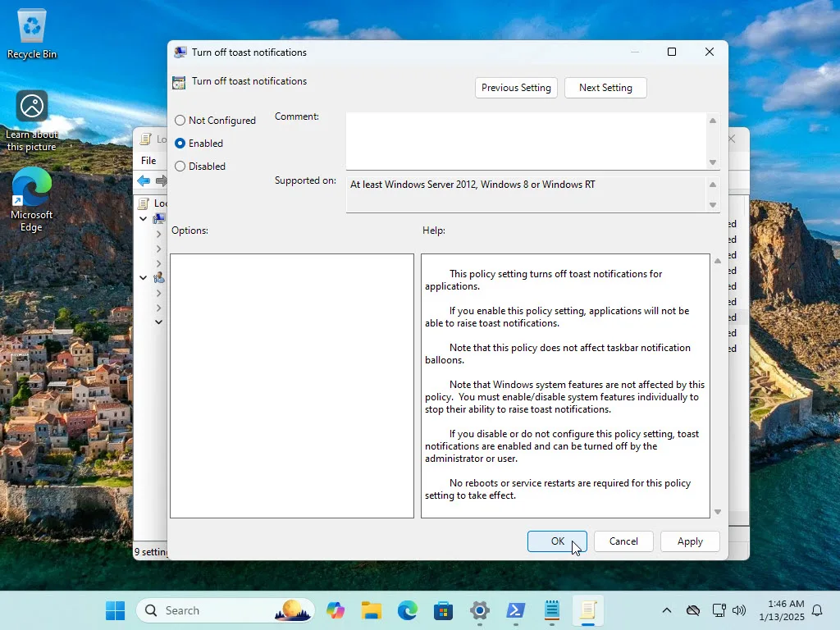Choose the Enabled policy option

pos(180,144)
